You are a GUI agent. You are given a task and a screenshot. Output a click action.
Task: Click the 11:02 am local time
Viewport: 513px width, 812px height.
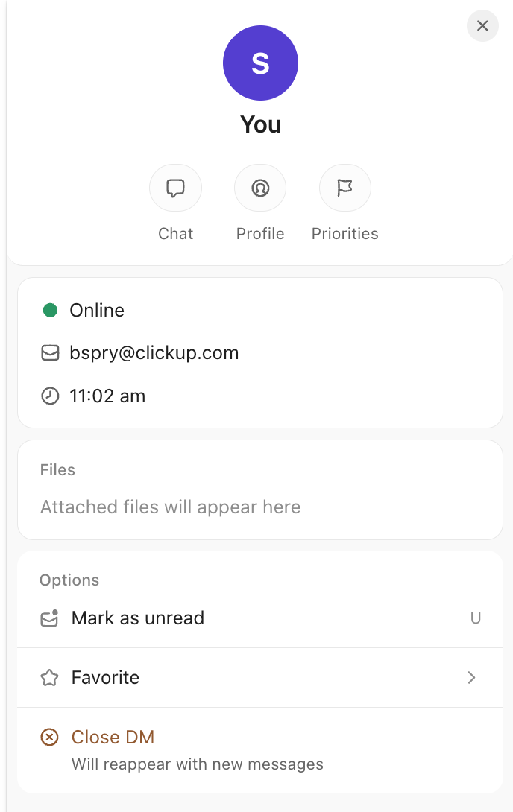(x=107, y=396)
